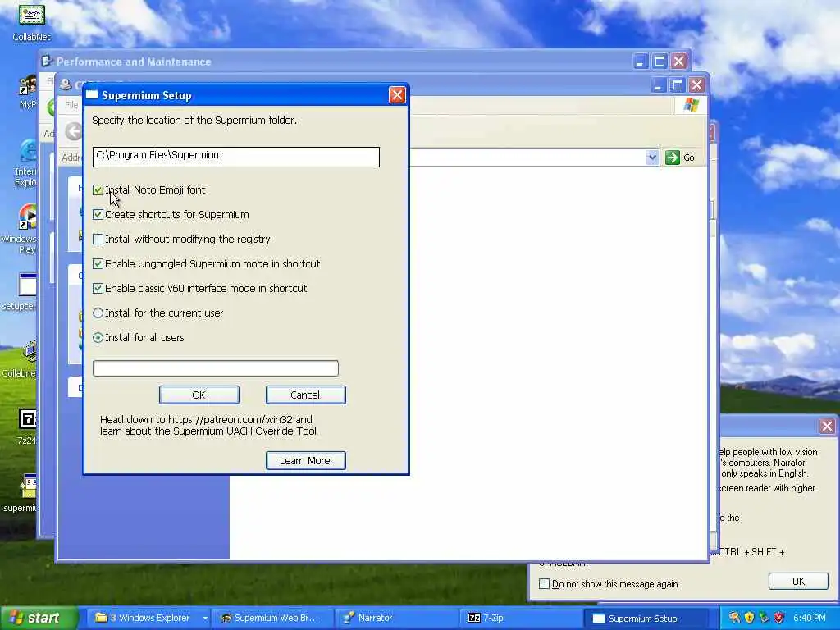Click the taskbar clock showing 6:40 PM
The height and width of the screenshot is (630, 840).
(810, 618)
